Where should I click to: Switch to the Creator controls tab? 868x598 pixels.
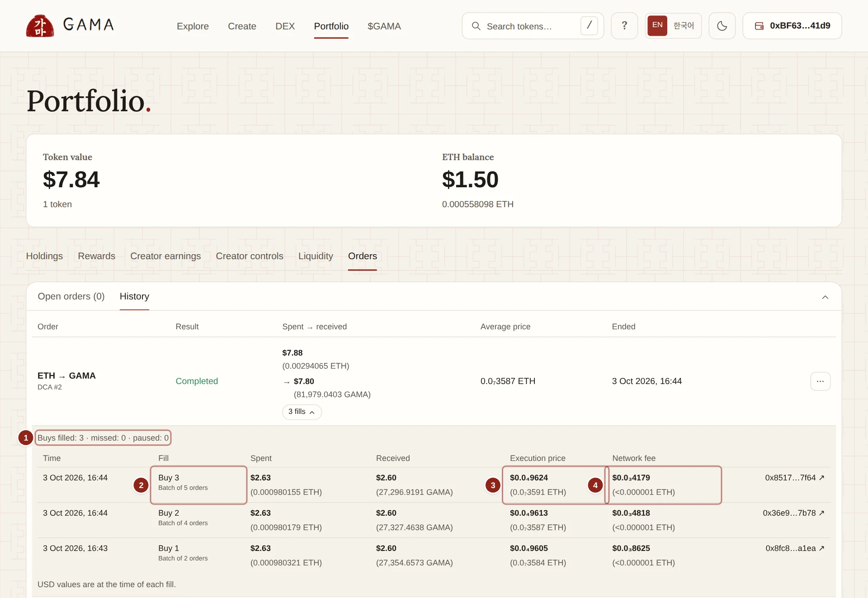coord(250,256)
